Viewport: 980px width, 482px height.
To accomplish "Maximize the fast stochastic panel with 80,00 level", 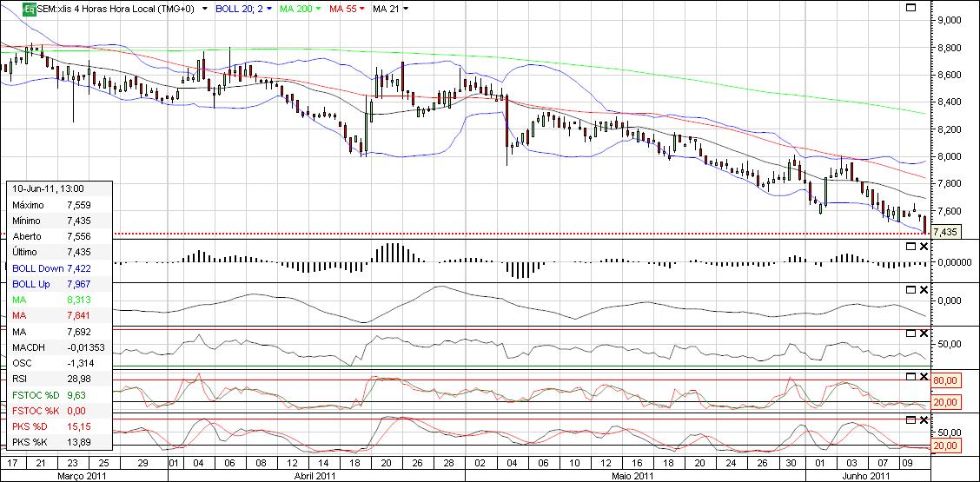I will 910,376.
